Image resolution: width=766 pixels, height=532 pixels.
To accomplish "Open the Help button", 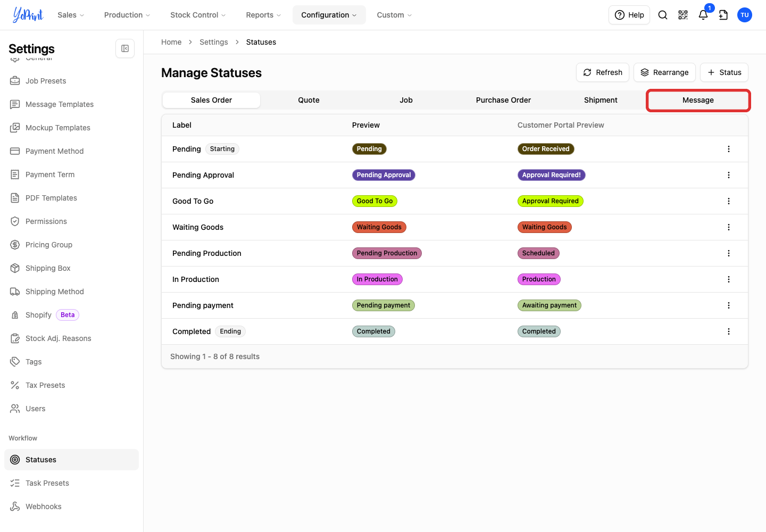I will click(629, 15).
